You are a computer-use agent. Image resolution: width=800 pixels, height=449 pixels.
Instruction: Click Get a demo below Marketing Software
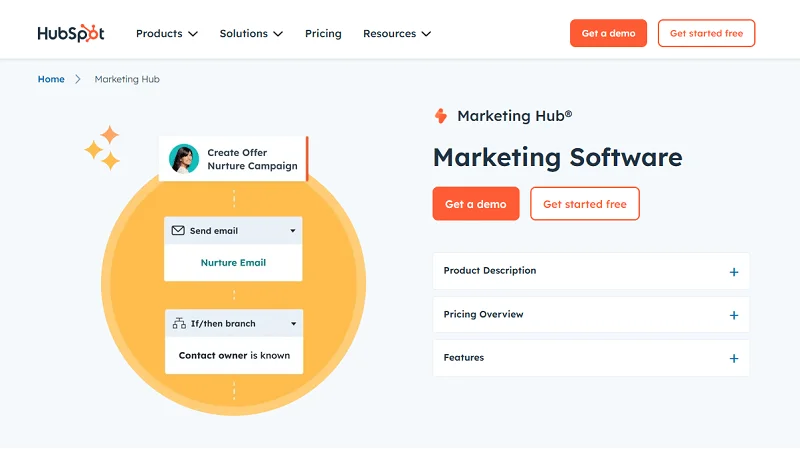pos(476,204)
